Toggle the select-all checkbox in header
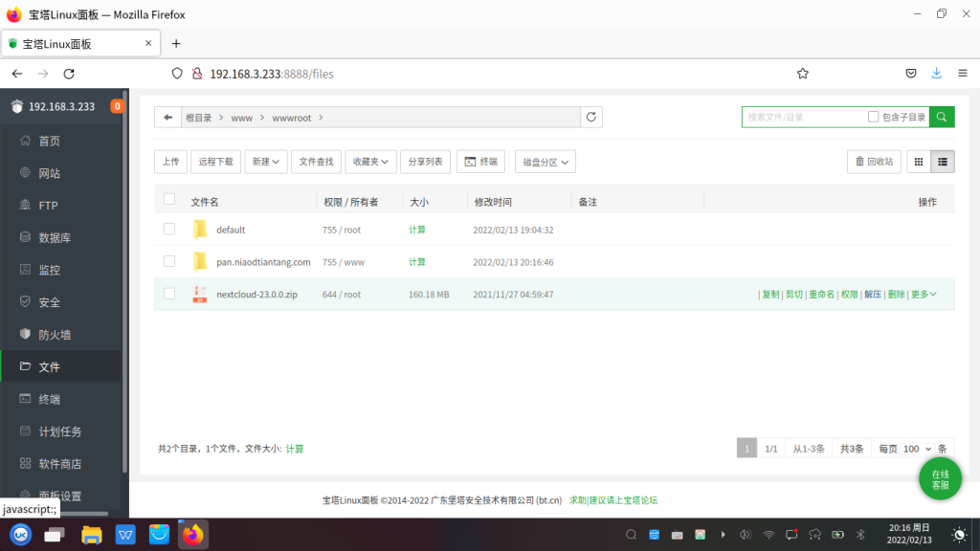 pos(169,199)
